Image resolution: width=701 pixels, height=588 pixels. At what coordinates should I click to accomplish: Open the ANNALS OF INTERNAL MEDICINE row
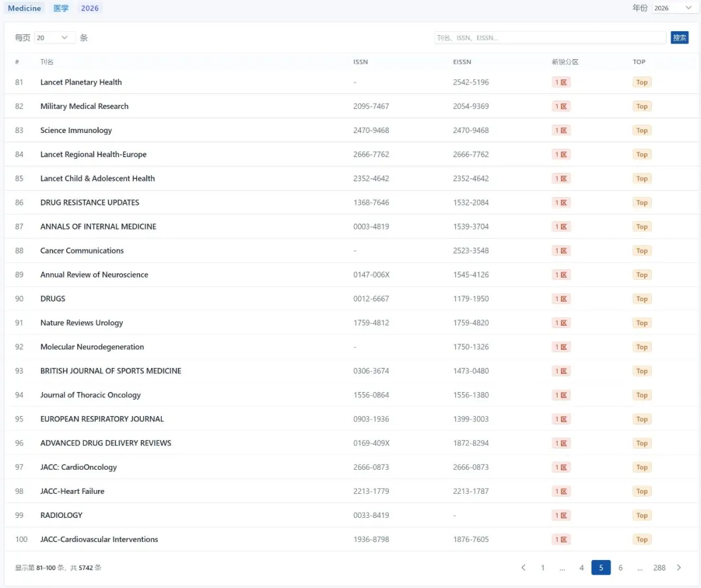(98, 227)
